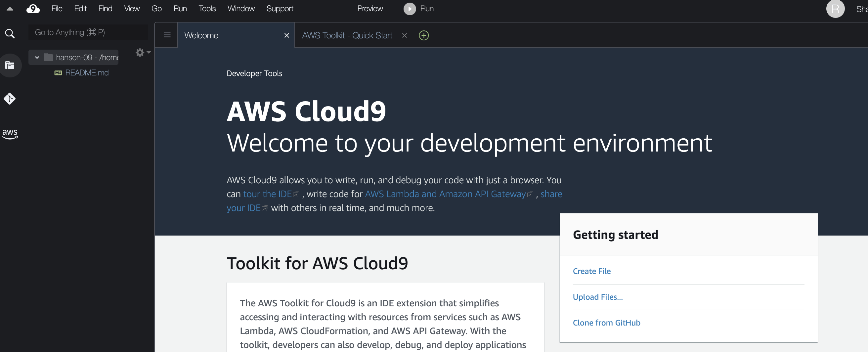Click the Cloud9 logo icon
868x352 pixels.
[33, 9]
